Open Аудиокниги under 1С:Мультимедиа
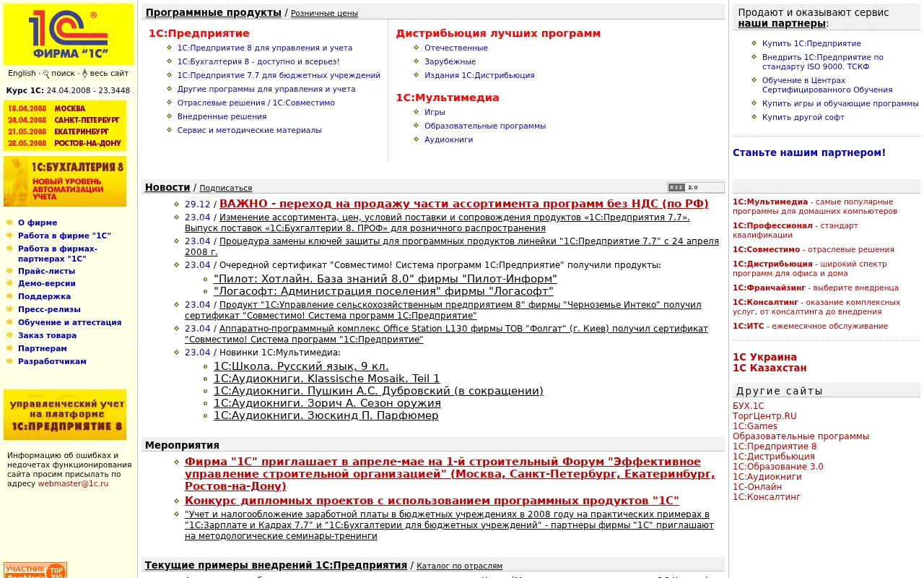 [x=449, y=139]
